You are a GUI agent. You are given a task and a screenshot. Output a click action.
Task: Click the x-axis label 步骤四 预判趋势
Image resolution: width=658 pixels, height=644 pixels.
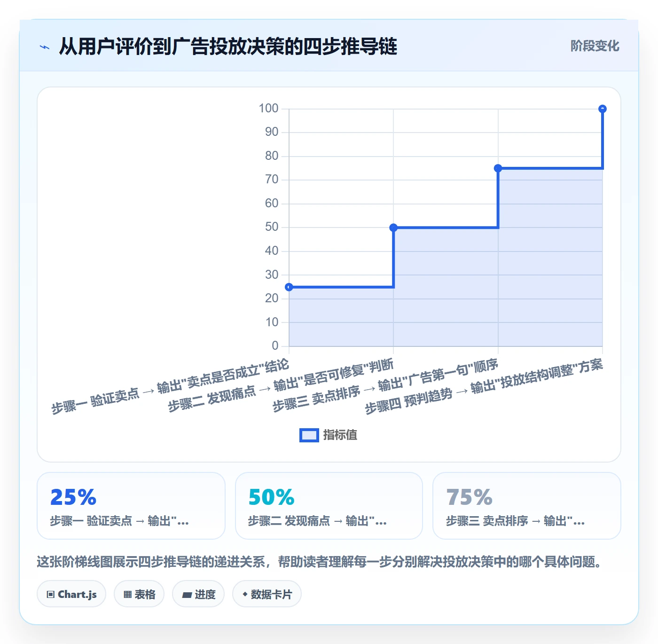pos(484,386)
